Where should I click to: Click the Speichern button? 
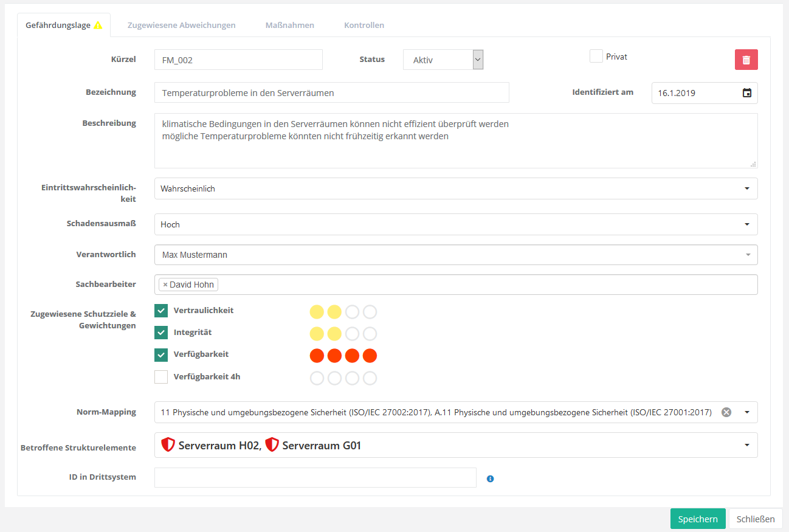697,519
